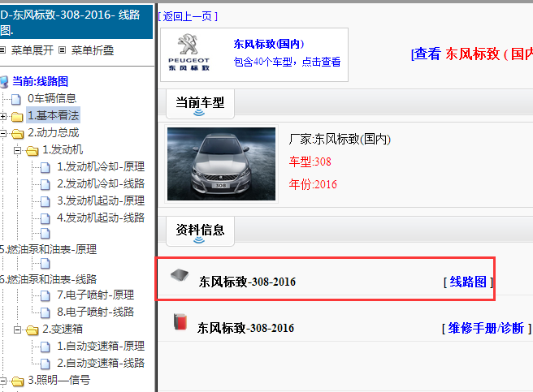Viewport: 533px width, 392px height.
Task: Open 东风标致(国内) brand link
Action: click(269, 44)
